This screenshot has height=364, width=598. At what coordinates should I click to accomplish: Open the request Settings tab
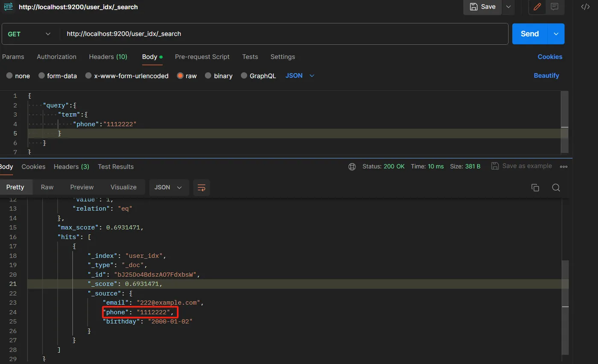point(283,57)
